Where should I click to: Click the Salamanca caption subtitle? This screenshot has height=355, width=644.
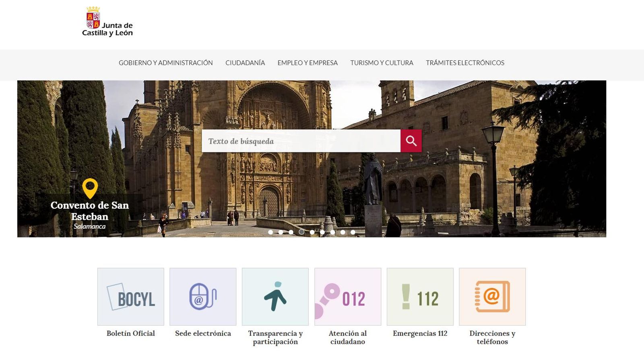[90, 226]
